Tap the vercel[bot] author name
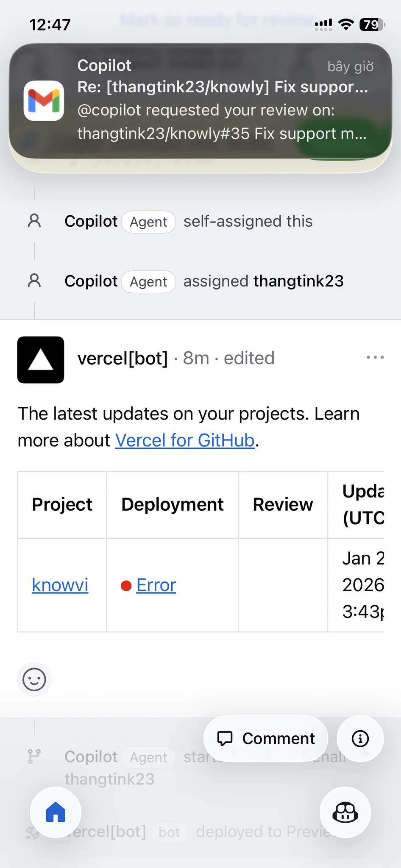The height and width of the screenshot is (868, 401). (x=123, y=358)
